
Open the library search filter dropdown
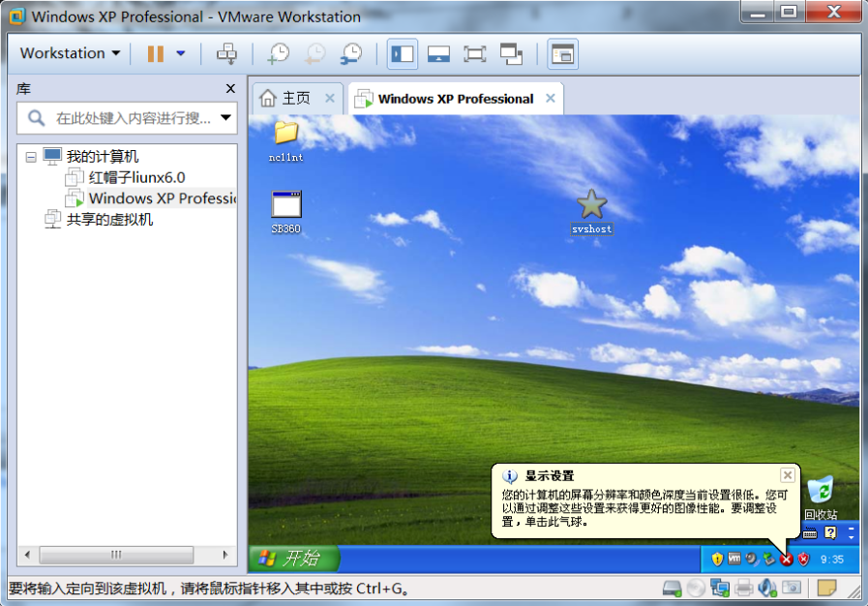point(225,117)
